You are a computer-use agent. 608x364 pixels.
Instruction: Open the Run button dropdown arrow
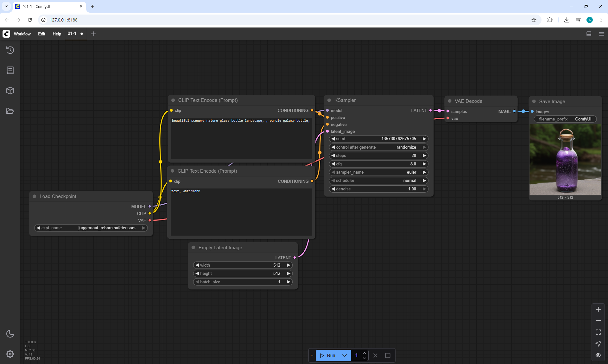[x=345, y=355]
